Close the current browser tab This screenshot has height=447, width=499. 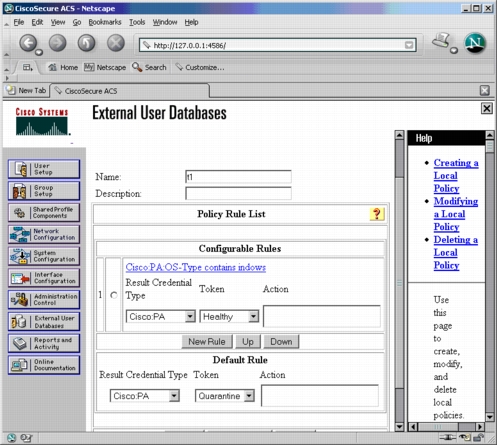tap(485, 91)
